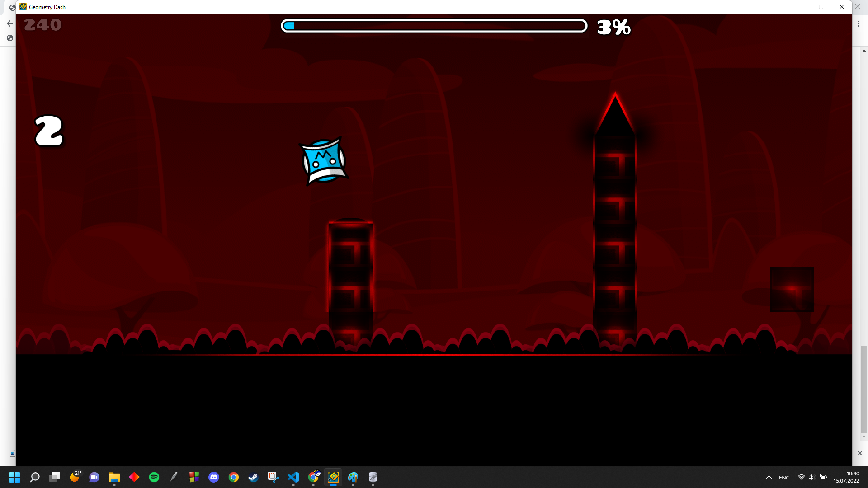Open taskbar Search
The image size is (868, 488).
tap(35, 477)
